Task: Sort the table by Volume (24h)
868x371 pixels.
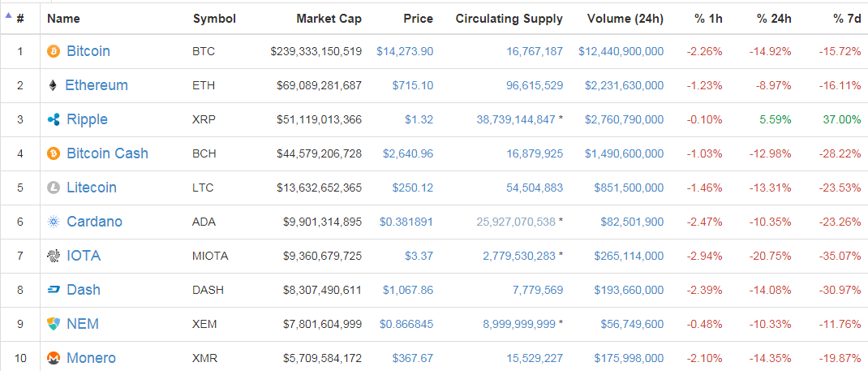Action: coord(625,18)
